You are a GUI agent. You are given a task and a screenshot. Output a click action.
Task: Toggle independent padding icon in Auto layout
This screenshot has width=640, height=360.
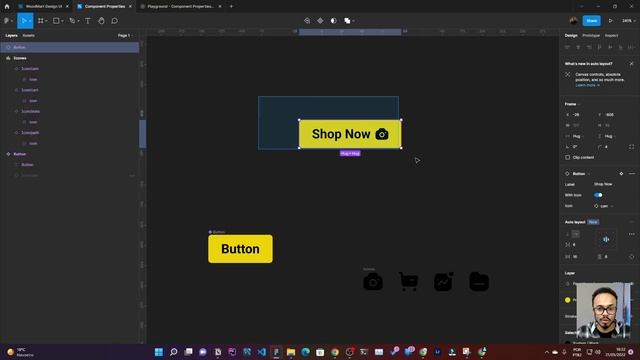(632, 257)
